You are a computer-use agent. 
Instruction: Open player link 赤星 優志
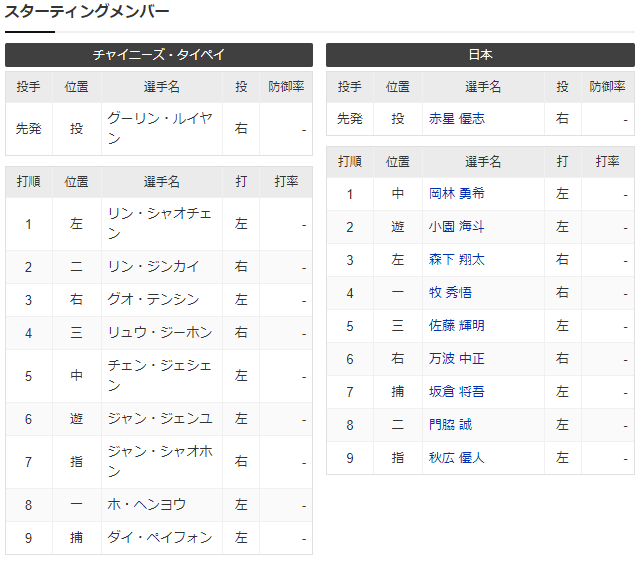point(456,119)
